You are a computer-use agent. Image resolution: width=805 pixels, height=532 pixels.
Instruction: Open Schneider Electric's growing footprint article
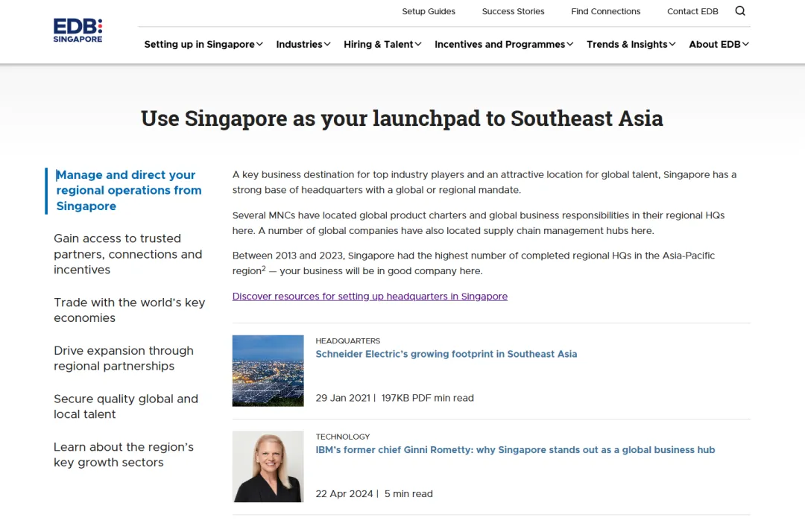click(446, 354)
